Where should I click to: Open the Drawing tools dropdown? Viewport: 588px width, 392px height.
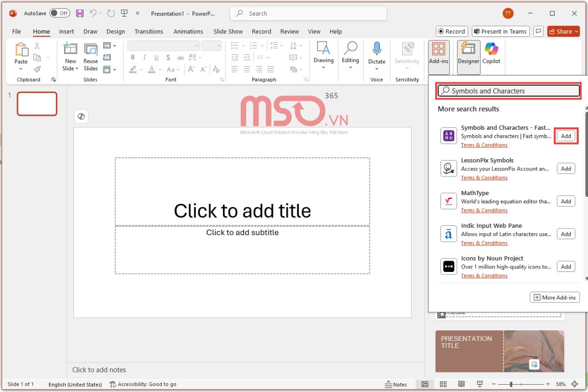tap(323, 55)
